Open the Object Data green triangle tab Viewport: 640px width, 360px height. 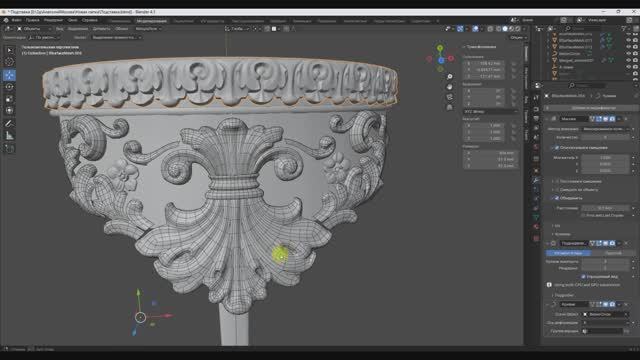click(x=536, y=217)
